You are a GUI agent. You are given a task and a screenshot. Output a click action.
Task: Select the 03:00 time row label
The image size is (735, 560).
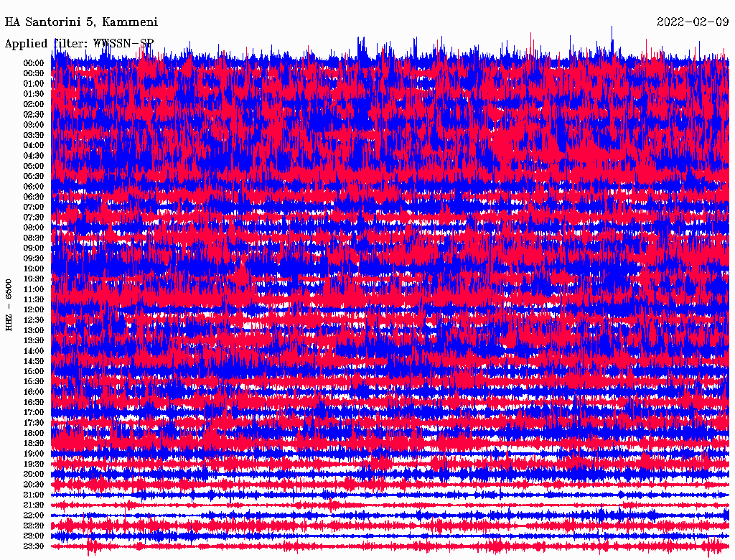(34, 125)
